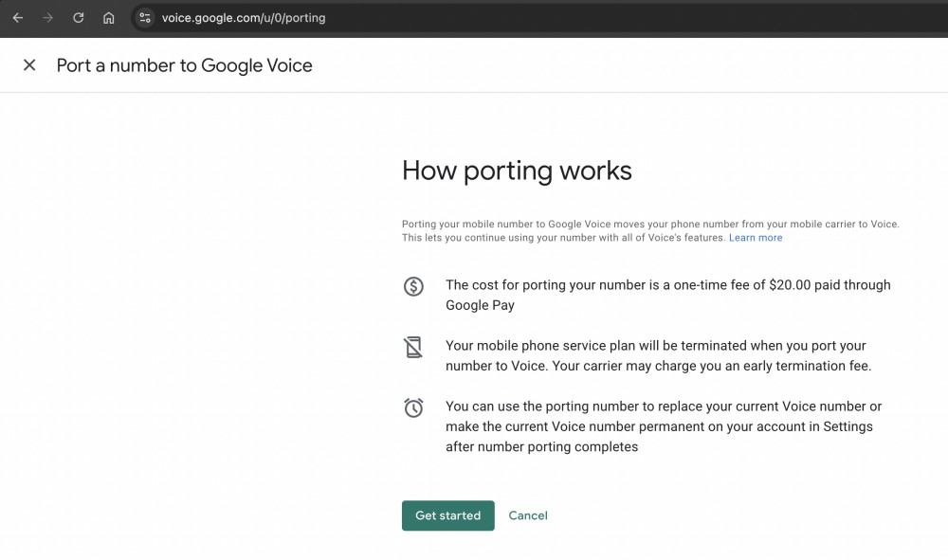This screenshot has height=560, width=948.
Task: Cancel the porting process
Action: point(528,515)
